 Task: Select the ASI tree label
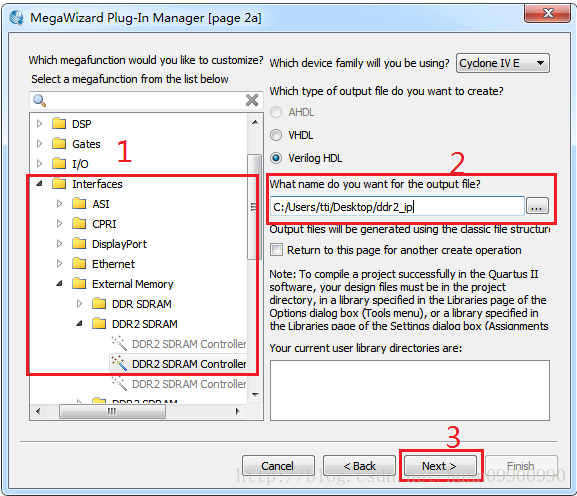click(x=100, y=203)
